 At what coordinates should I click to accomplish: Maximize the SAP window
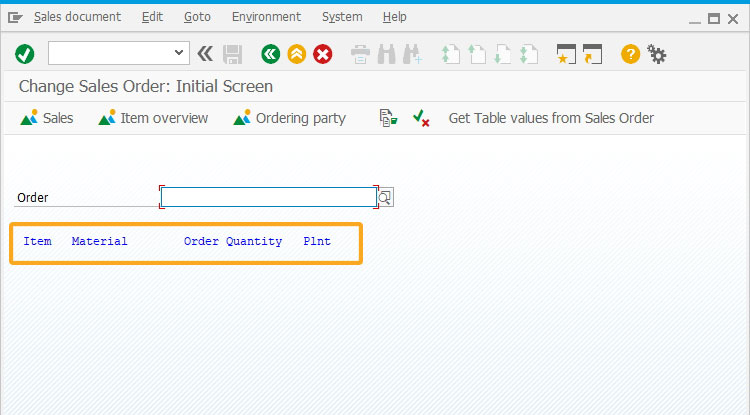pyautogui.click(x=714, y=19)
